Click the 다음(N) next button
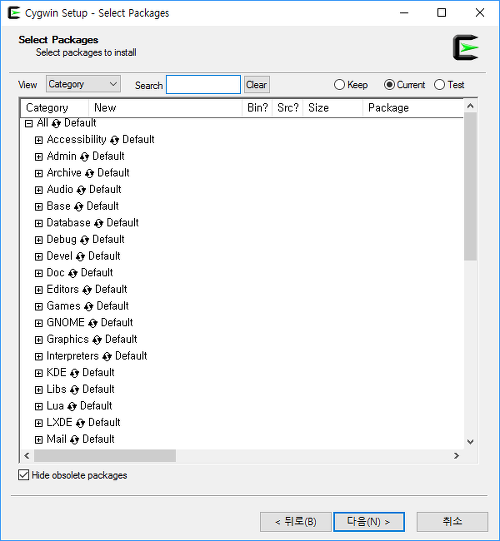500x541 pixels. point(369,522)
